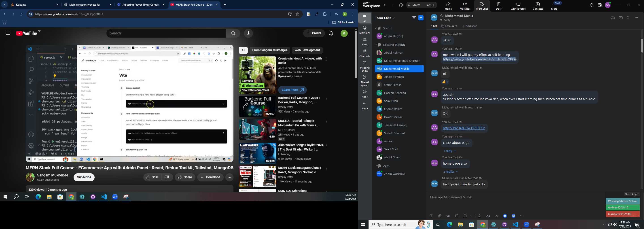Go back in Zoom navigation
644x229 pixels.
385,5
